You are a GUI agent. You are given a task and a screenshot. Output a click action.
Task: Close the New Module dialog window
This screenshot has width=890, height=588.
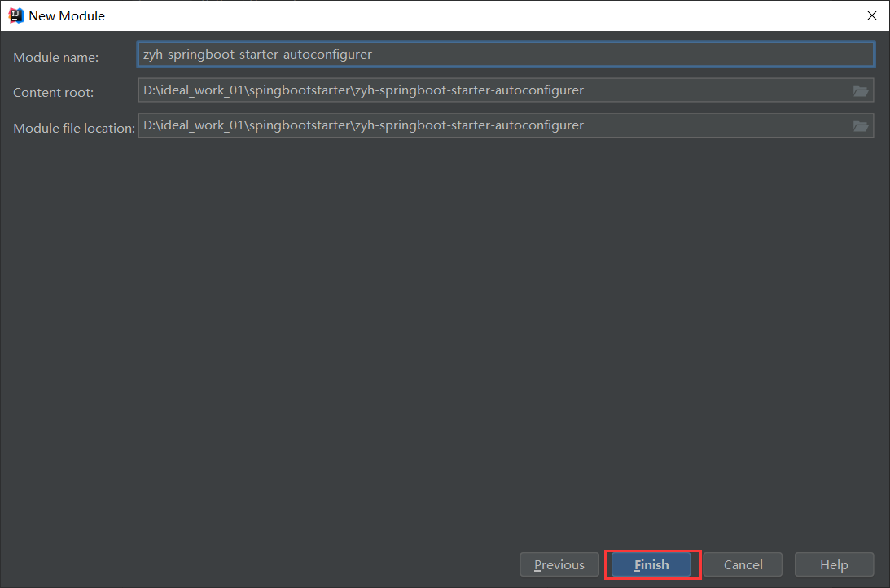point(872,15)
